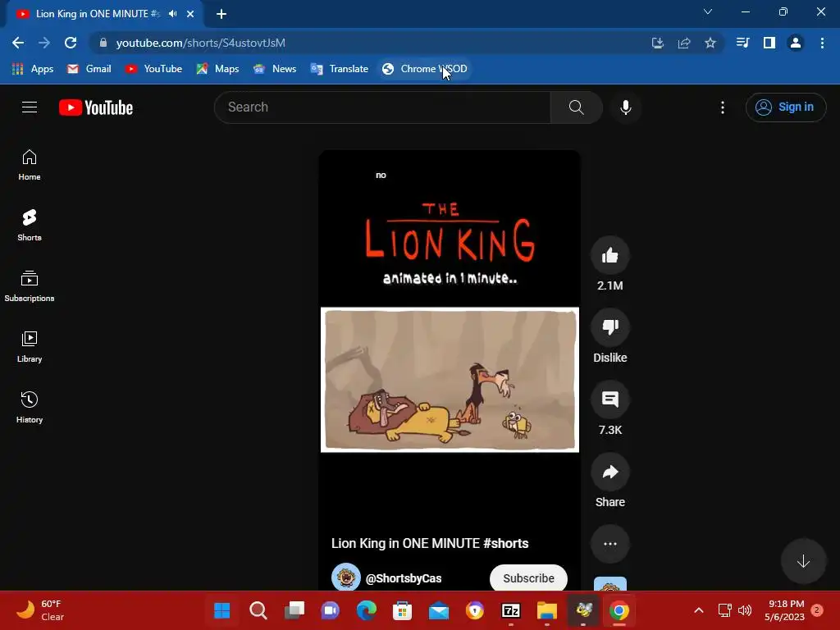Open Windows Start menu
The height and width of the screenshot is (630, 840).
tap(221, 610)
